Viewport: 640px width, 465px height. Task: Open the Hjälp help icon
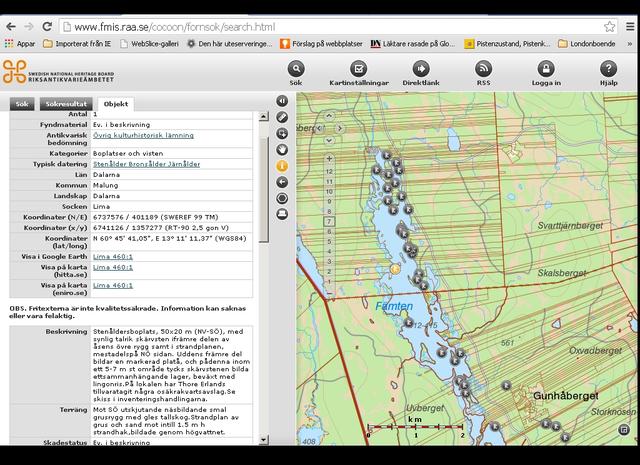click(x=608, y=68)
